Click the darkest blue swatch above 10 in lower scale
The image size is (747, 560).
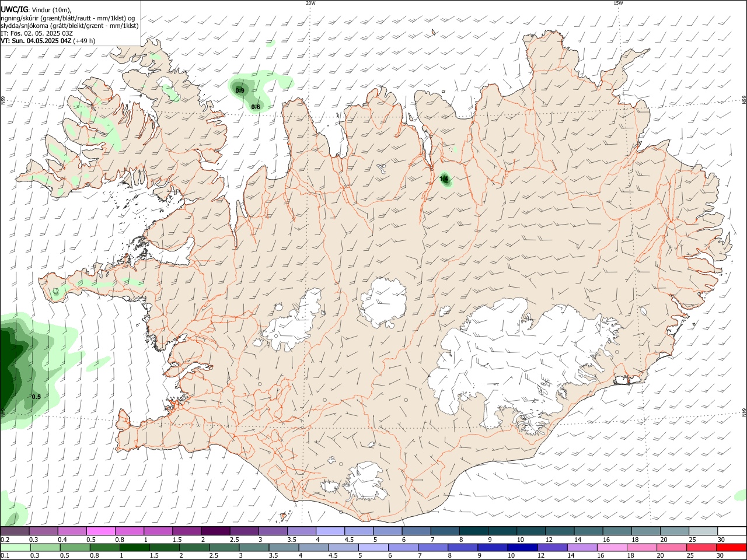pyautogui.click(x=522, y=547)
